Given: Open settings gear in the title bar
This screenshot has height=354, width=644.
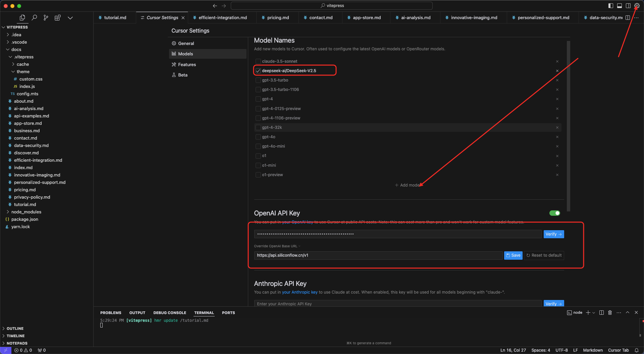Looking at the screenshot, I should pyautogui.click(x=637, y=6).
